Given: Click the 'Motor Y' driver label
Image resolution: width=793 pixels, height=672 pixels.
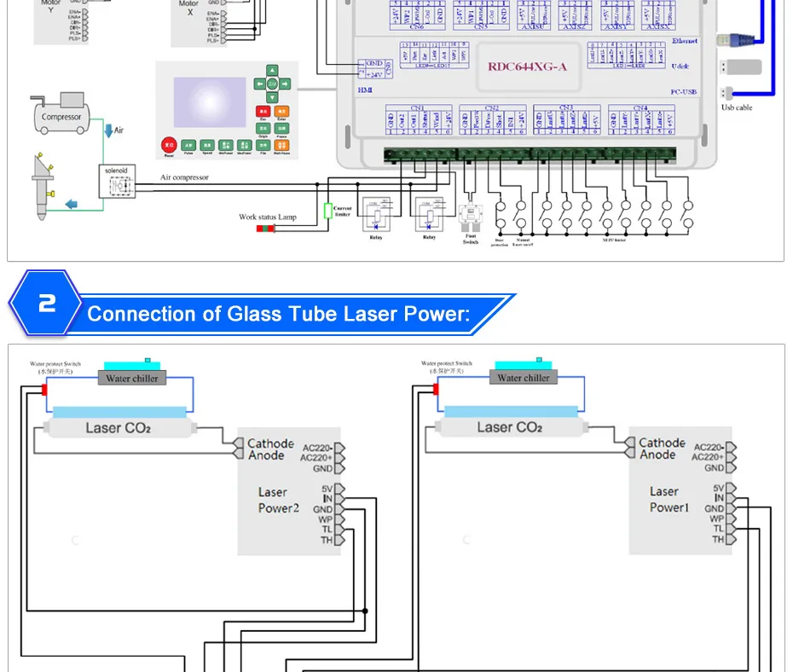Looking at the screenshot, I should (x=50, y=6).
